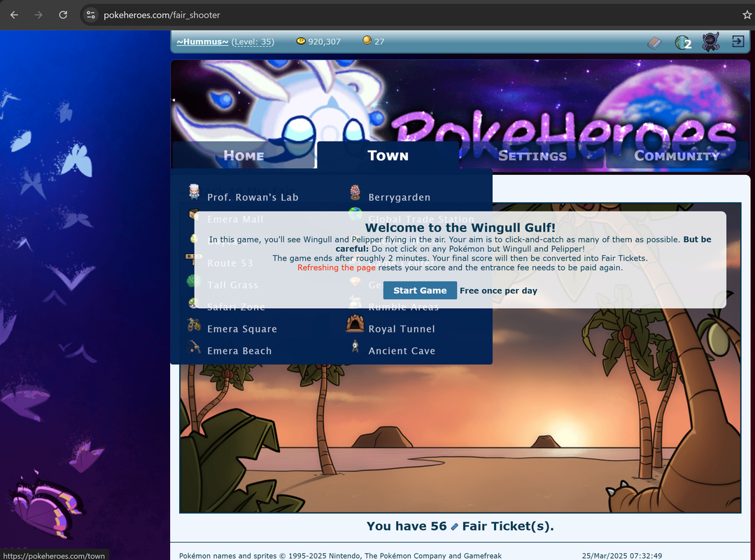Open the eraser notepad icon in the top bar
Screen dimensions: 755x560
[x=654, y=43]
